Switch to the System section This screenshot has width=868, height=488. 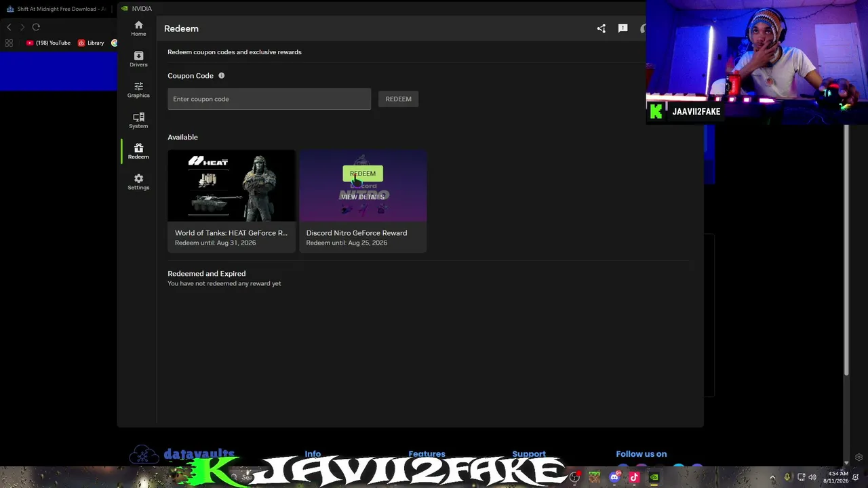[x=138, y=121]
